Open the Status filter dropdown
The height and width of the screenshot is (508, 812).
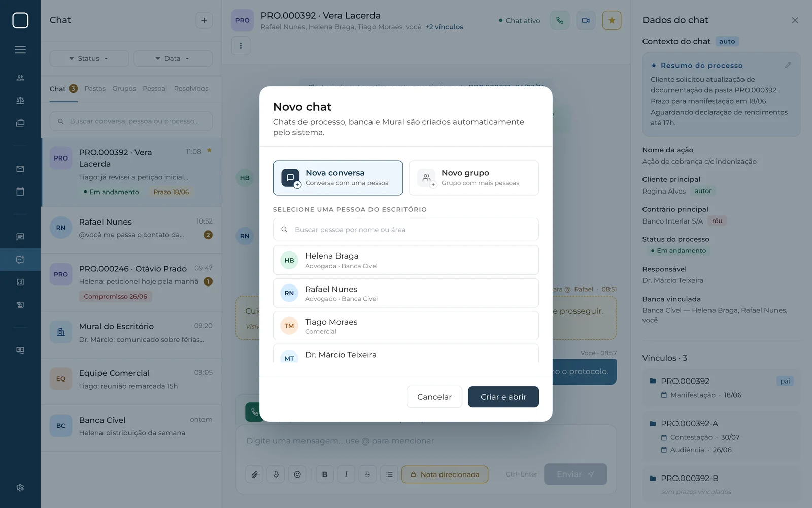click(x=89, y=58)
